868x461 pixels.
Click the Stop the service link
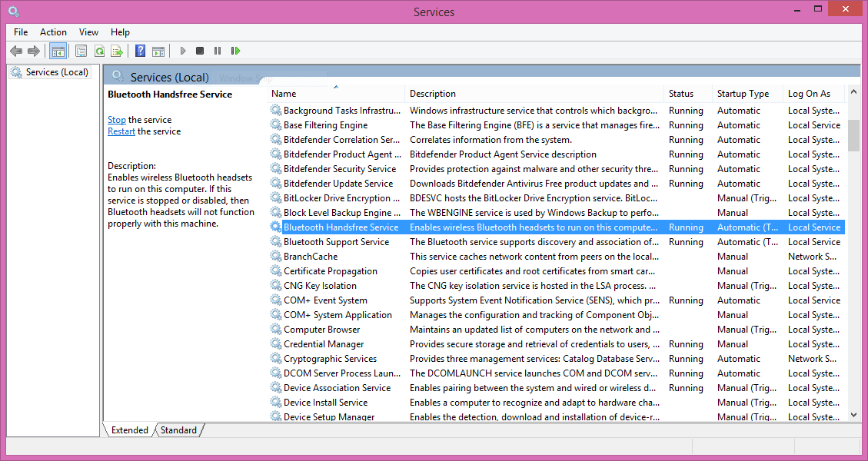[x=117, y=120]
